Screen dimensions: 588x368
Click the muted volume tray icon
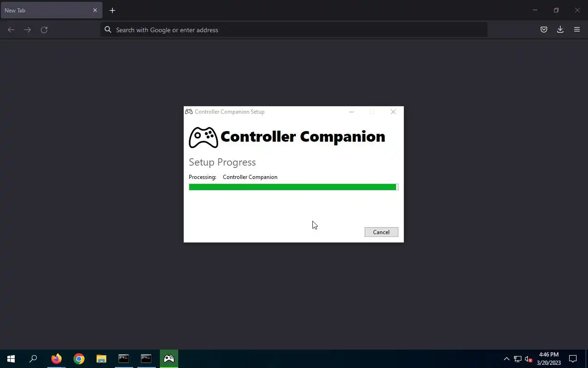[529, 359]
